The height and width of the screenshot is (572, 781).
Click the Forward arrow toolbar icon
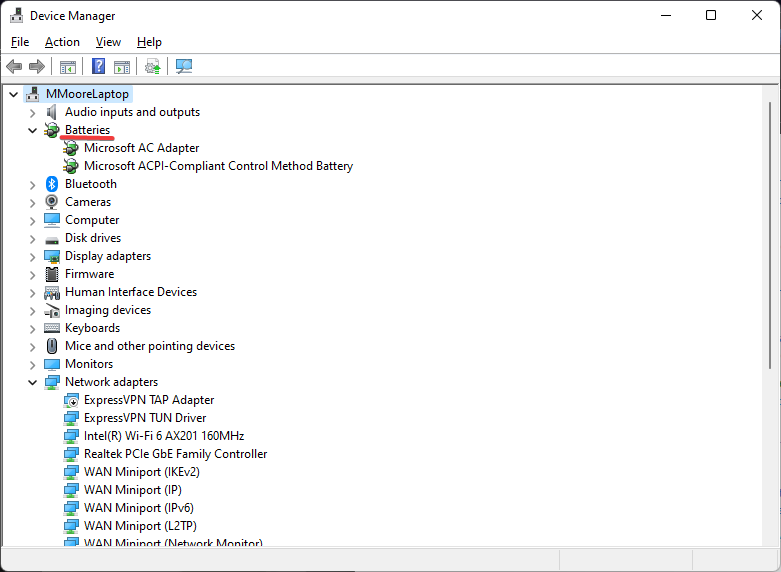(37, 66)
